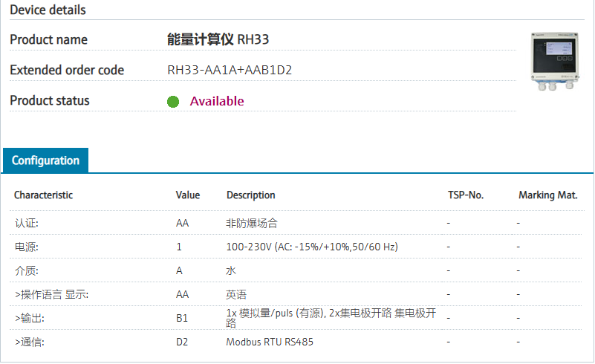Click the Value column header
This screenshot has height=364, width=595.
click(188, 195)
